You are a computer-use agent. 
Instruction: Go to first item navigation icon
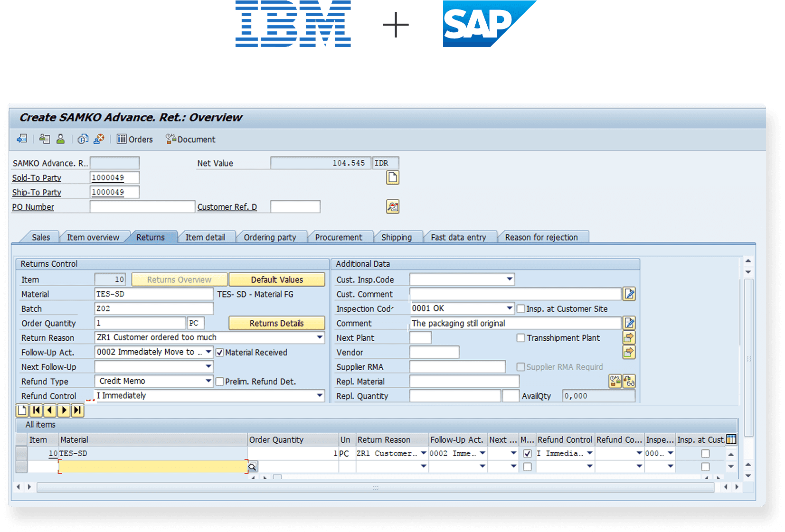[x=36, y=410]
